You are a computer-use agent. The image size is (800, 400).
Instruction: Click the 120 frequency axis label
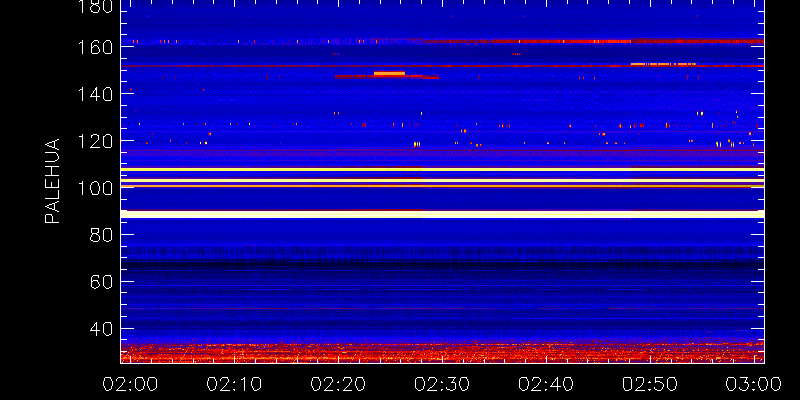click(95, 141)
